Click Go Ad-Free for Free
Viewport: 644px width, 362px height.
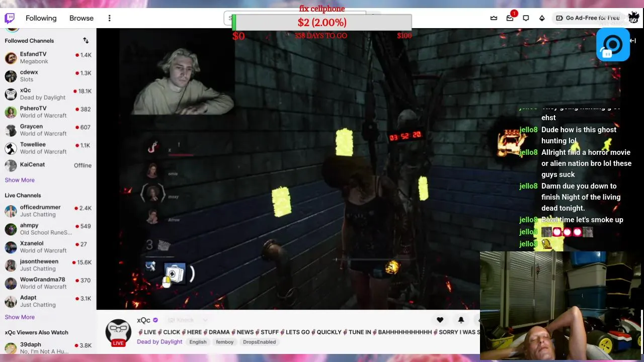(587, 18)
